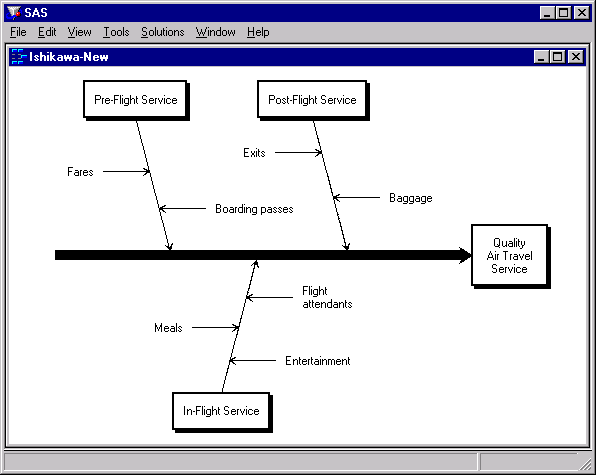Click the resize grip in status bar corner
Screen dimensions: 596x475
[585, 463]
